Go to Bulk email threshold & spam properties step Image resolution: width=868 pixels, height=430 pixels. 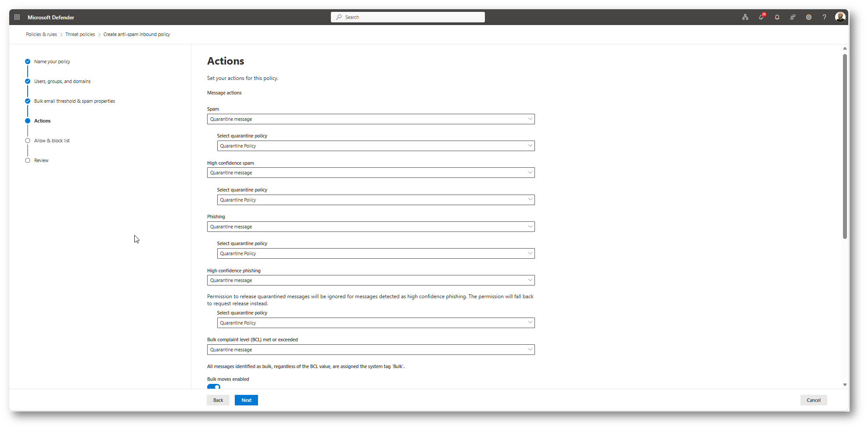[x=75, y=101]
